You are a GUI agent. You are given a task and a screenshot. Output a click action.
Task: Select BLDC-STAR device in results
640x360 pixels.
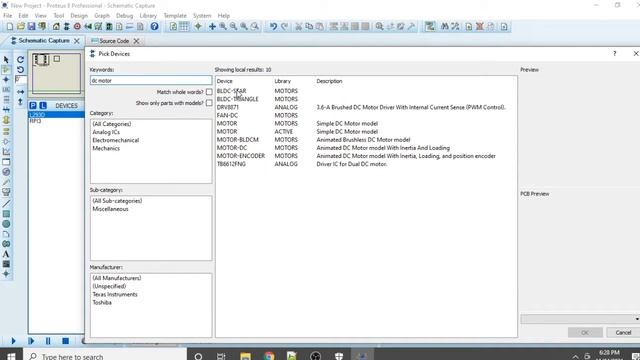pos(231,91)
